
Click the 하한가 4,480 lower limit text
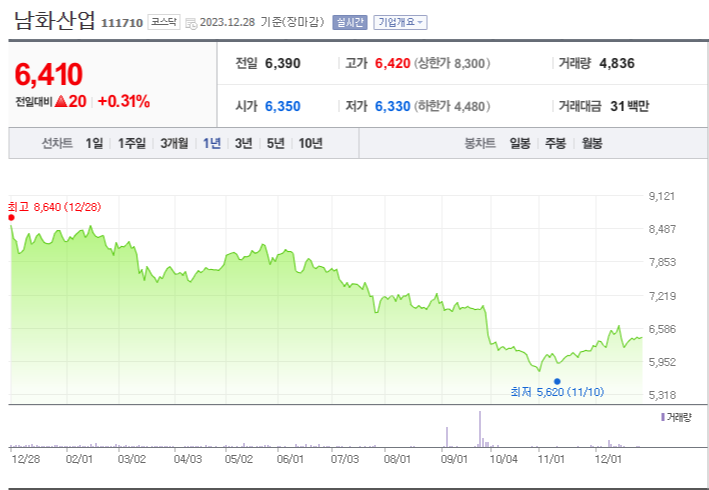(452, 106)
